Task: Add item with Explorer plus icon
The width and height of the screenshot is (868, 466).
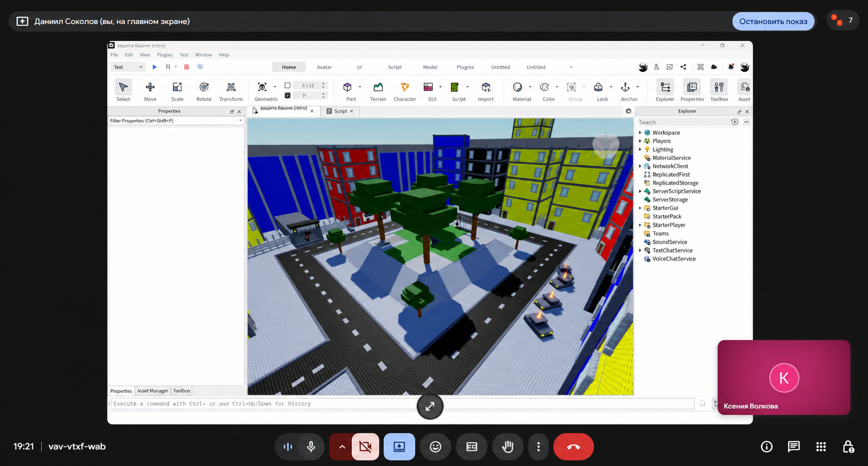Action: click(735, 122)
